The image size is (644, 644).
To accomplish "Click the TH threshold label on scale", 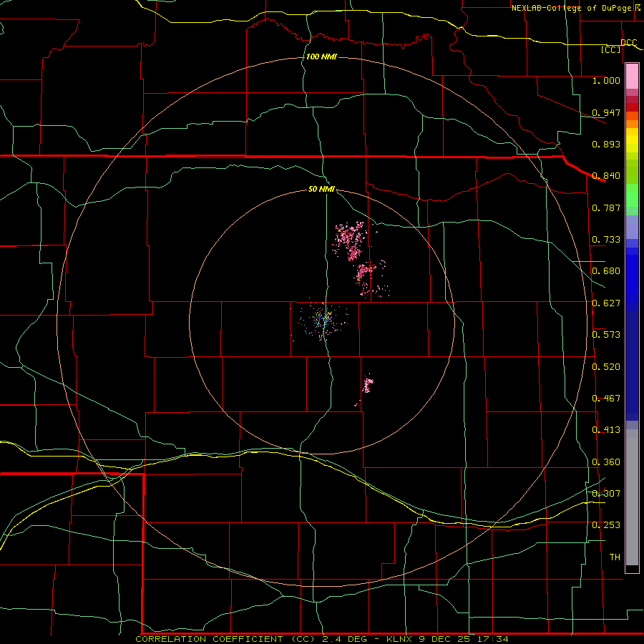I will coord(615,557).
